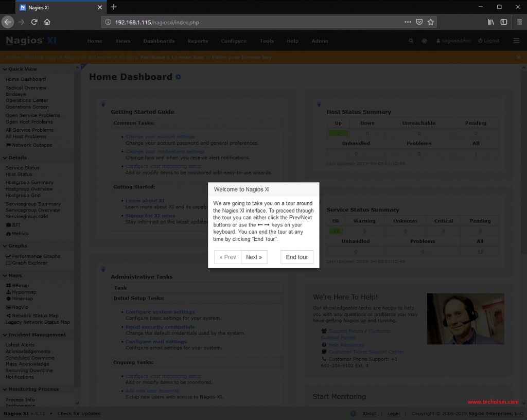Open Service Status in the sidebar

pyautogui.click(x=23, y=168)
